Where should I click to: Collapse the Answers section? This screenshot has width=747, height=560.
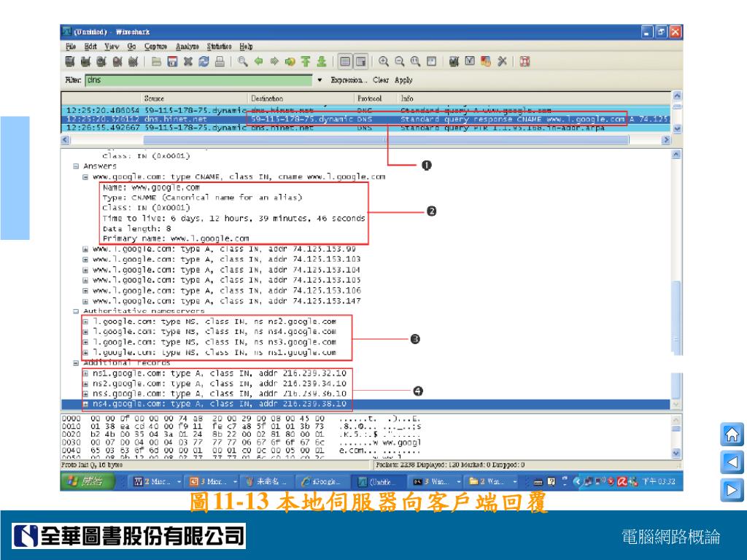tap(76, 166)
